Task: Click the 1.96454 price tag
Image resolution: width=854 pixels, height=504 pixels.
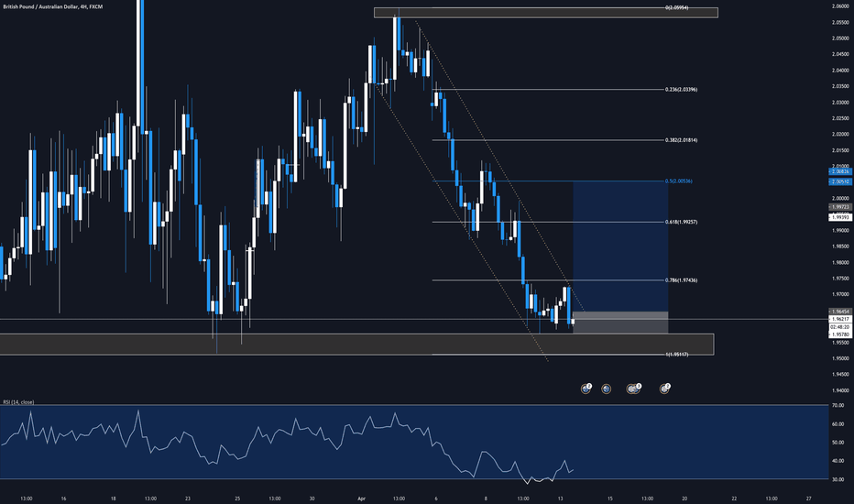Action: pos(839,312)
